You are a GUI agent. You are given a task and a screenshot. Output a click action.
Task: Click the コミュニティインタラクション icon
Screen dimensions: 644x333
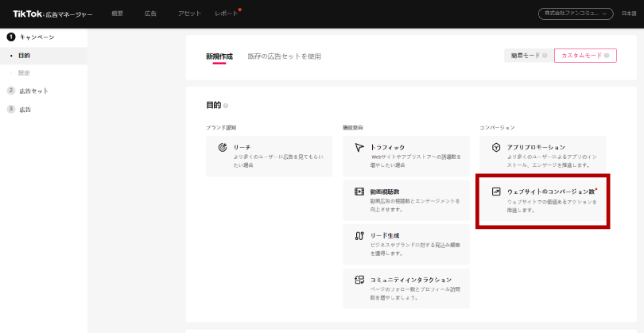coord(359,280)
